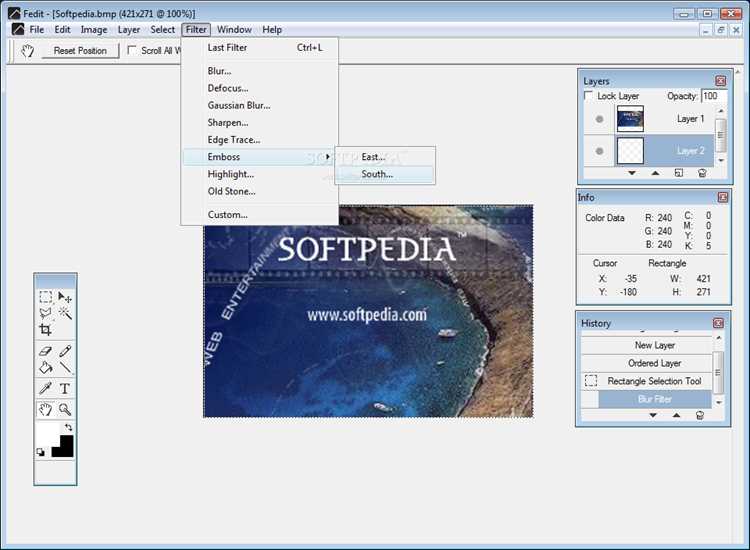Screen dimensions: 750x550
Task: Activate the Text tool
Action: [65, 388]
